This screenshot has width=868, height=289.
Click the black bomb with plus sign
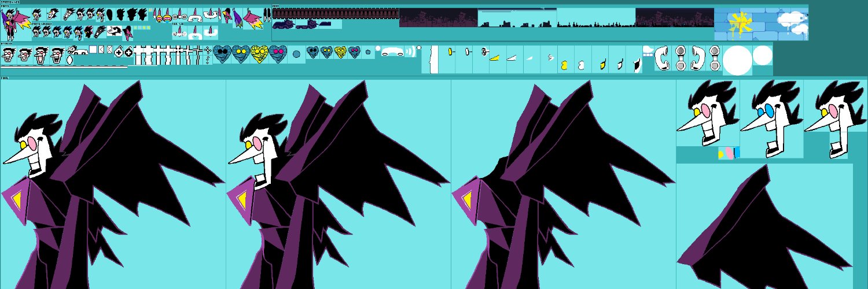pos(128,51)
